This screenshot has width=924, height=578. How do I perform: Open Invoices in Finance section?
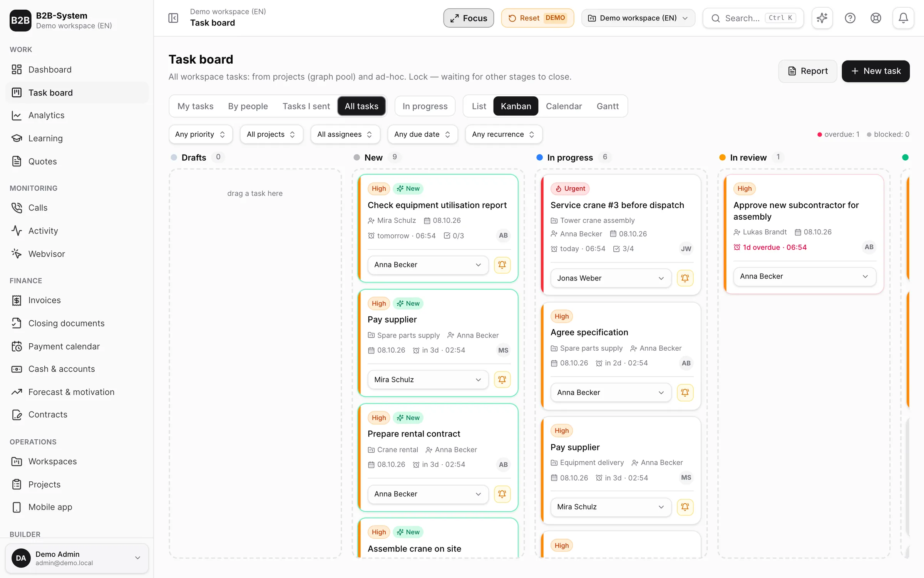[x=77, y=300]
